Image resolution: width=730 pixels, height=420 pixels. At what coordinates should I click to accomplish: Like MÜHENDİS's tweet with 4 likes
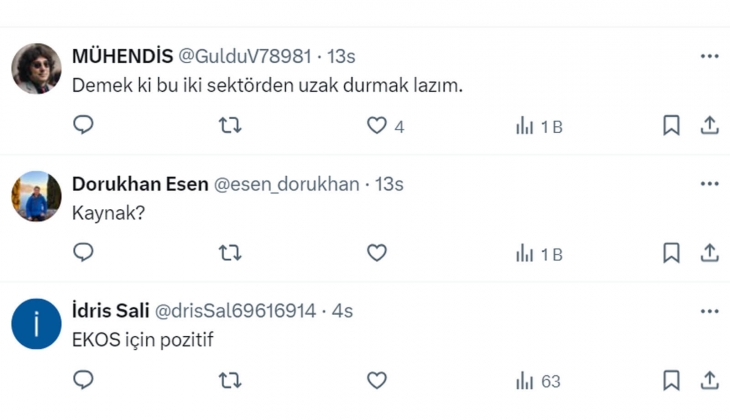coord(376,126)
